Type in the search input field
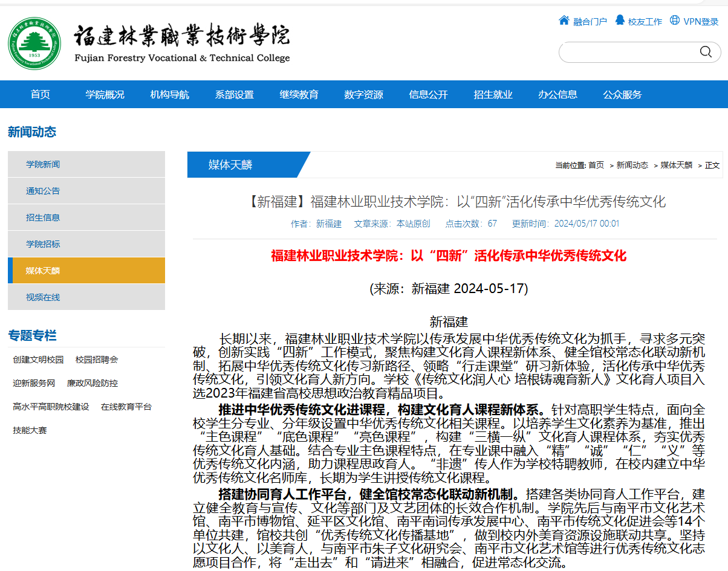 pos(629,52)
